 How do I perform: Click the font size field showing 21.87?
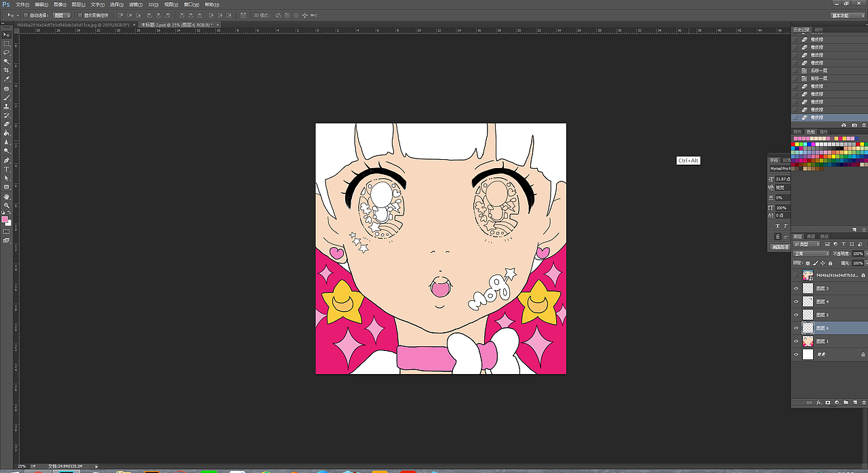pyautogui.click(x=783, y=178)
